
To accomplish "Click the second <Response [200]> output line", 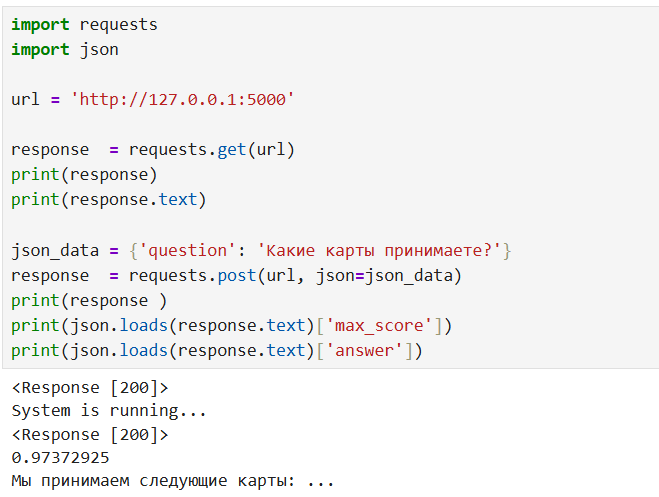I will 90,435.
